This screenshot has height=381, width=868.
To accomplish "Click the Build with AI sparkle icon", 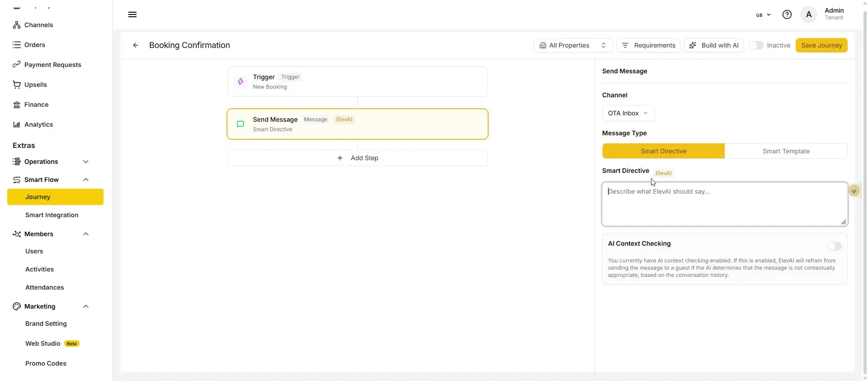I will pos(693,45).
